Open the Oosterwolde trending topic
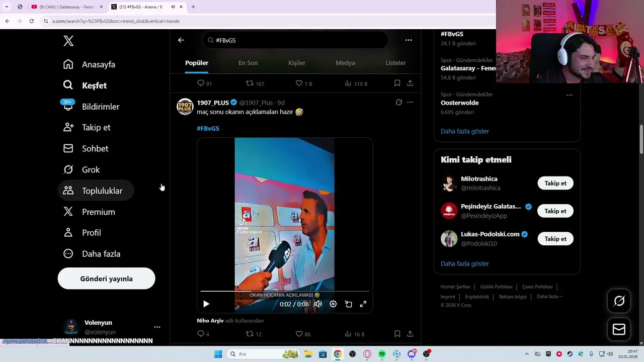Screen dimensions: 644x362 [460, 103]
